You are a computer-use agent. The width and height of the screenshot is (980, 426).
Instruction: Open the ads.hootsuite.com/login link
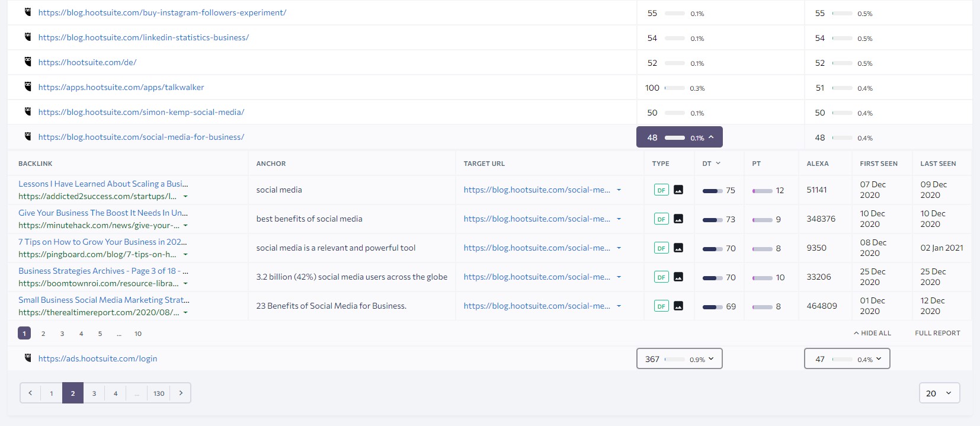tap(98, 358)
